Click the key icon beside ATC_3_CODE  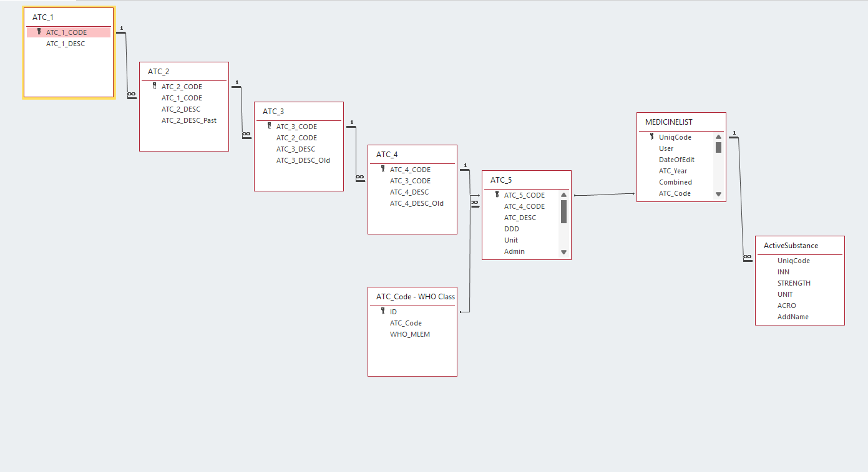(x=269, y=126)
